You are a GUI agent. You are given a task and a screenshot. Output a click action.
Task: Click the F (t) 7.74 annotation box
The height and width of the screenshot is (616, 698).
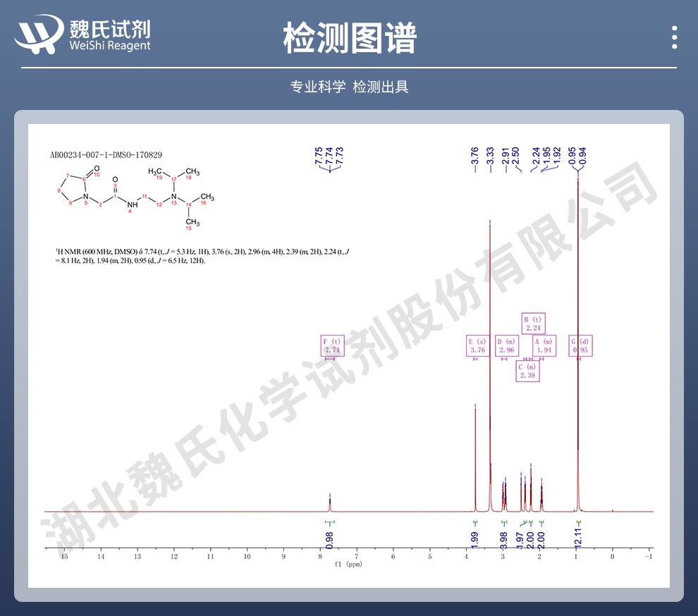click(332, 345)
